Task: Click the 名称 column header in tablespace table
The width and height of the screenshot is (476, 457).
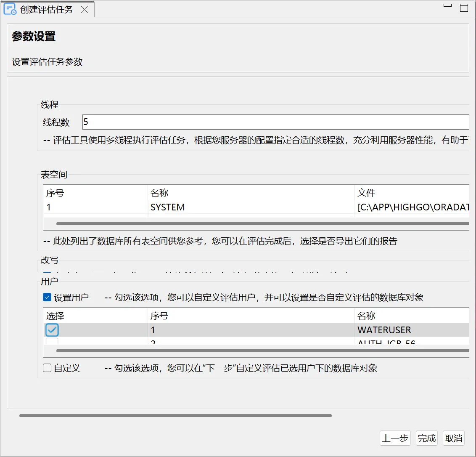Action: (159, 193)
